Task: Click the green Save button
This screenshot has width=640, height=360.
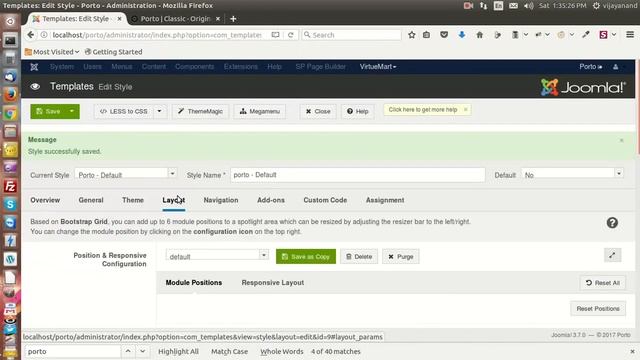Action: pyautogui.click(x=48, y=111)
